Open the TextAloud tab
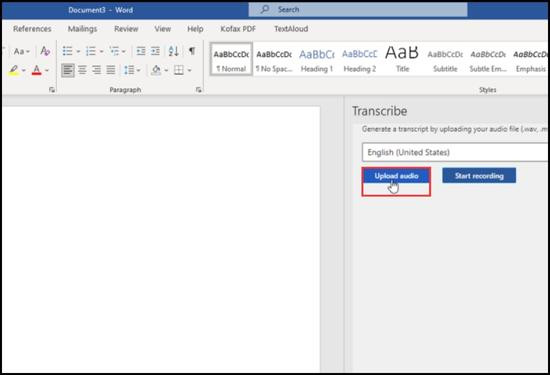Image resolution: width=550 pixels, height=375 pixels. coord(291,29)
